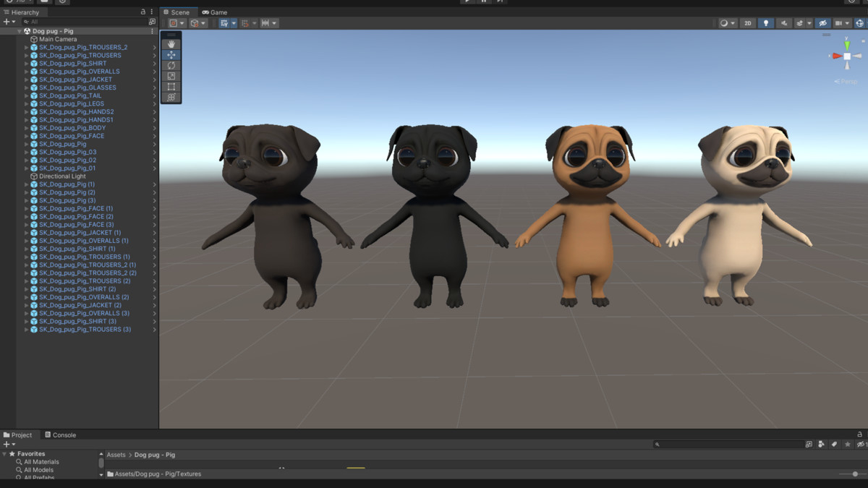Click the Main Camera object icon

point(34,39)
